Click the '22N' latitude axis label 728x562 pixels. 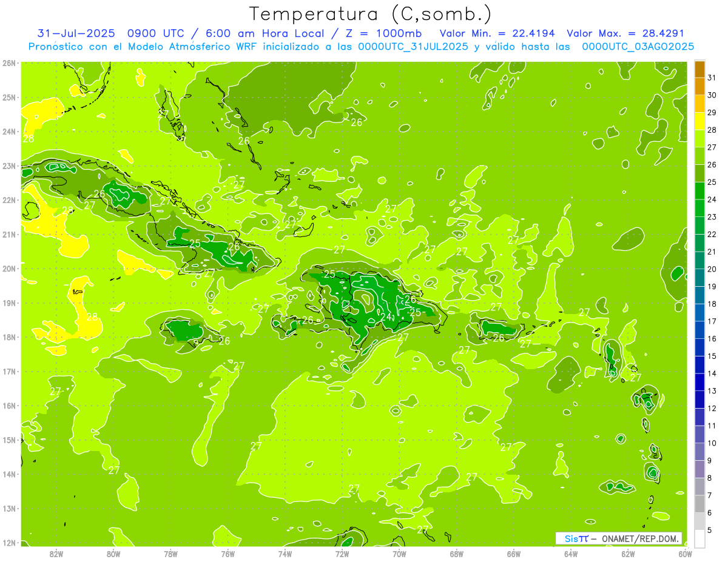8,200
